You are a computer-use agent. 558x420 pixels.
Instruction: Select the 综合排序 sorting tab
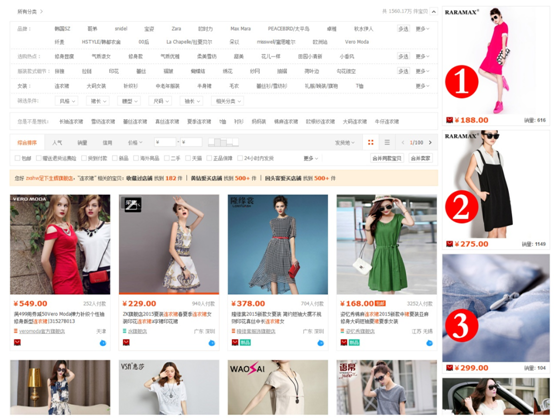(27, 142)
